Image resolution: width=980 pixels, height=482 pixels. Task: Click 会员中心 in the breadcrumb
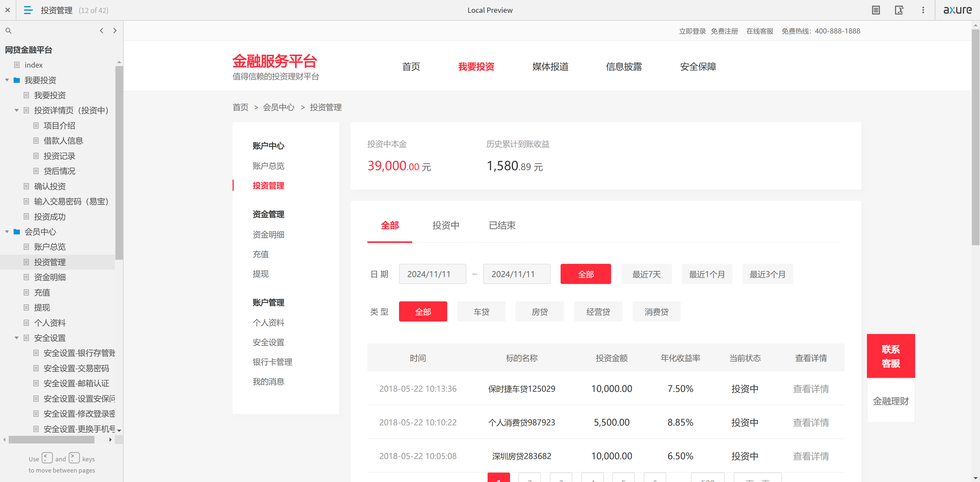tap(279, 108)
